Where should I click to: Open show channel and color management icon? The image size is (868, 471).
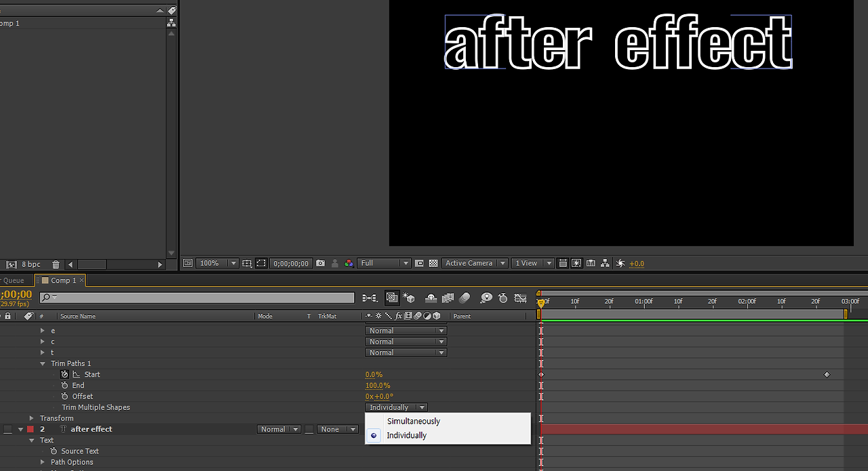pyautogui.click(x=348, y=263)
